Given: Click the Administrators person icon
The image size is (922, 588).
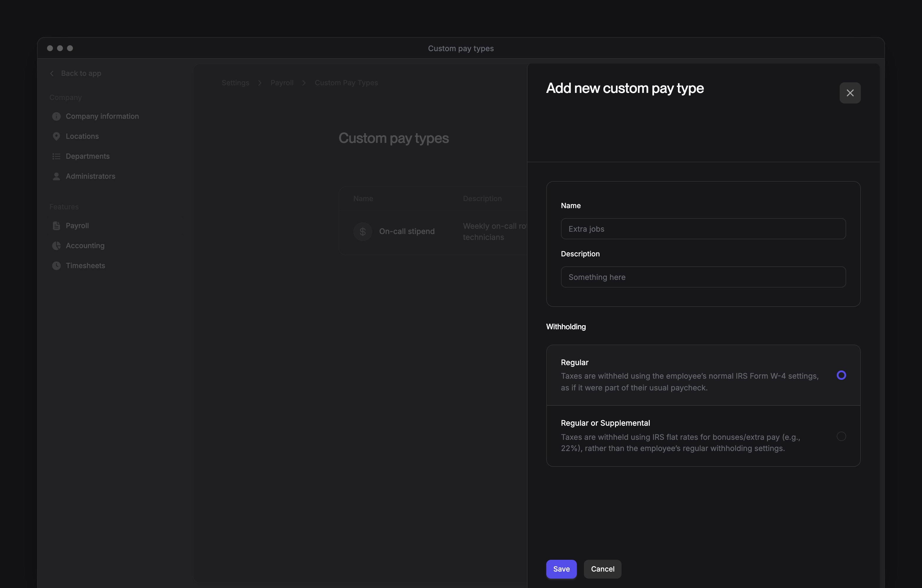Looking at the screenshot, I should coord(56,176).
